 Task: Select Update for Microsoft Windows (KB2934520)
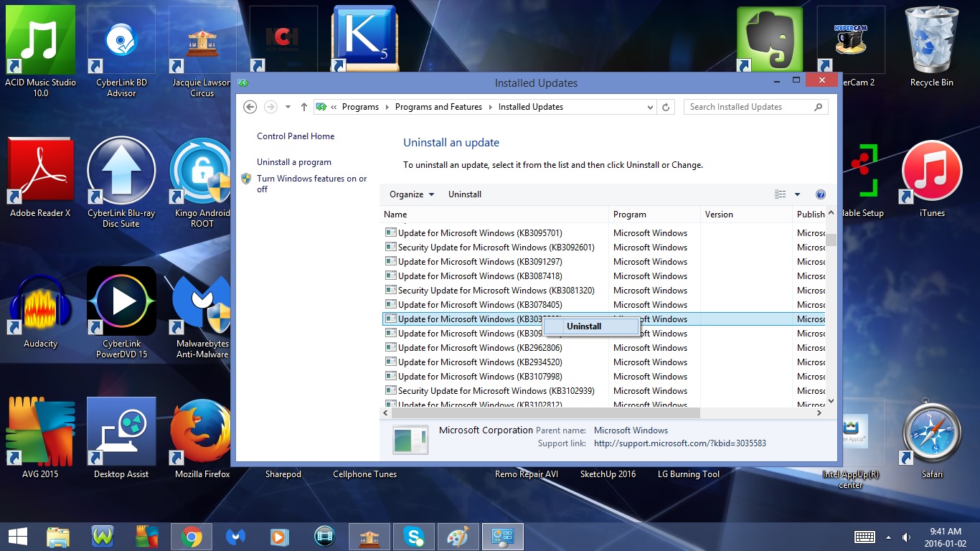pos(603,362)
